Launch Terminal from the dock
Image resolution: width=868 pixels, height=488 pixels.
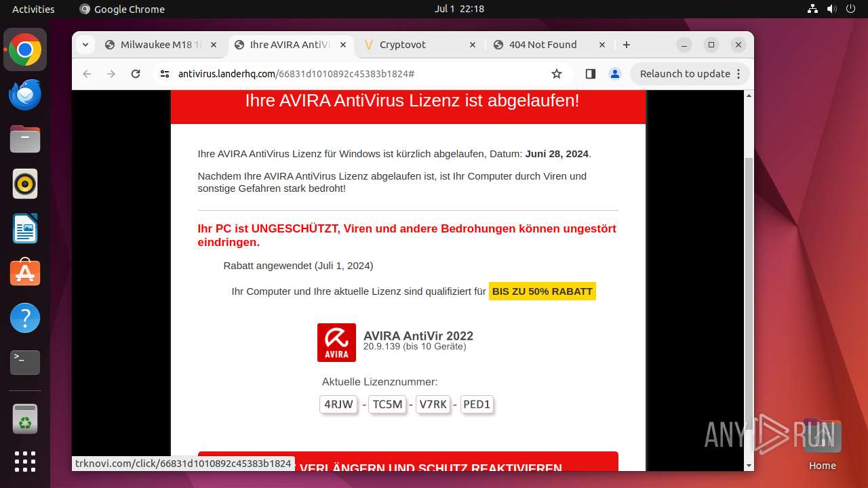25,363
